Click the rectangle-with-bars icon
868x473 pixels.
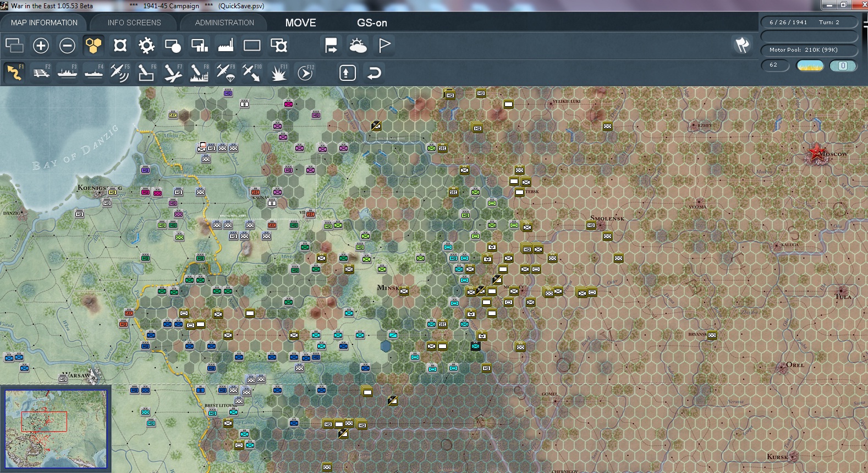(x=199, y=45)
